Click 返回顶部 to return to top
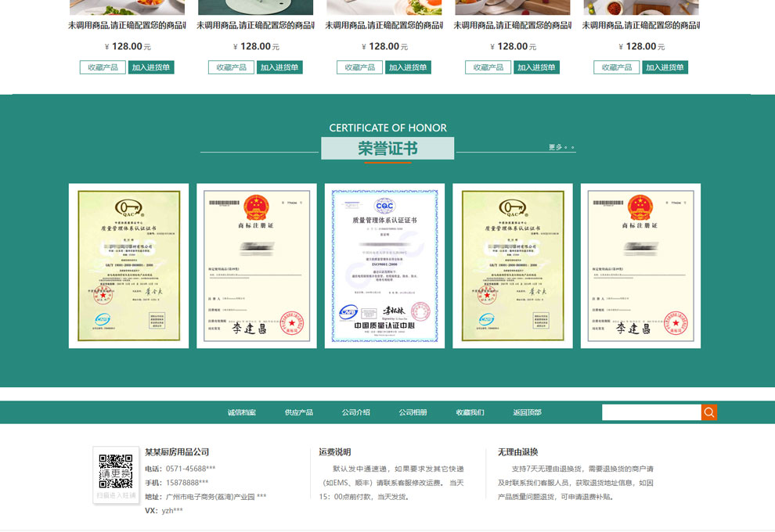Image resolution: width=775 pixels, height=532 pixels. tap(528, 412)
